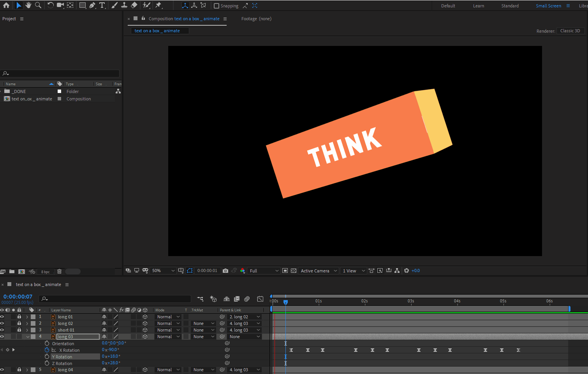Open the Small Screen workspace

548,6
